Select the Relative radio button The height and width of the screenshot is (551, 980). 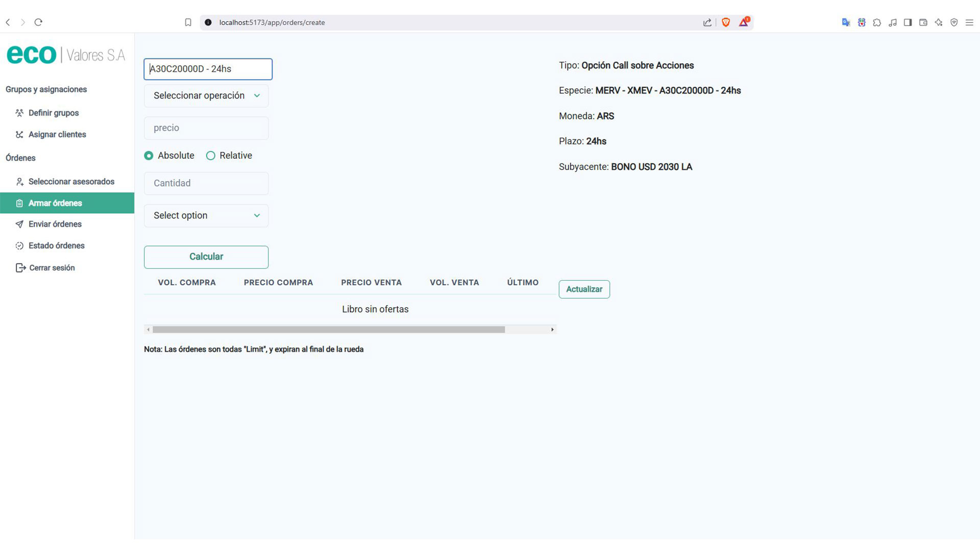[x=210, y=156]
